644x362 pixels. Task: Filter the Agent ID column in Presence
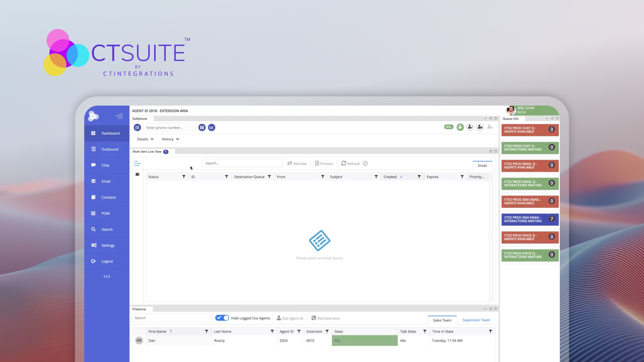[299, 331]
